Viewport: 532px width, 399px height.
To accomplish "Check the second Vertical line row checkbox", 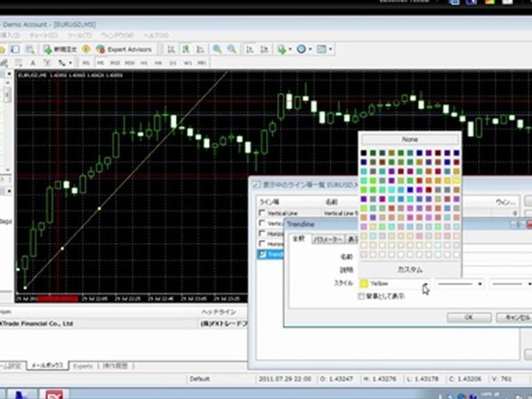I will tap(262, 223).
